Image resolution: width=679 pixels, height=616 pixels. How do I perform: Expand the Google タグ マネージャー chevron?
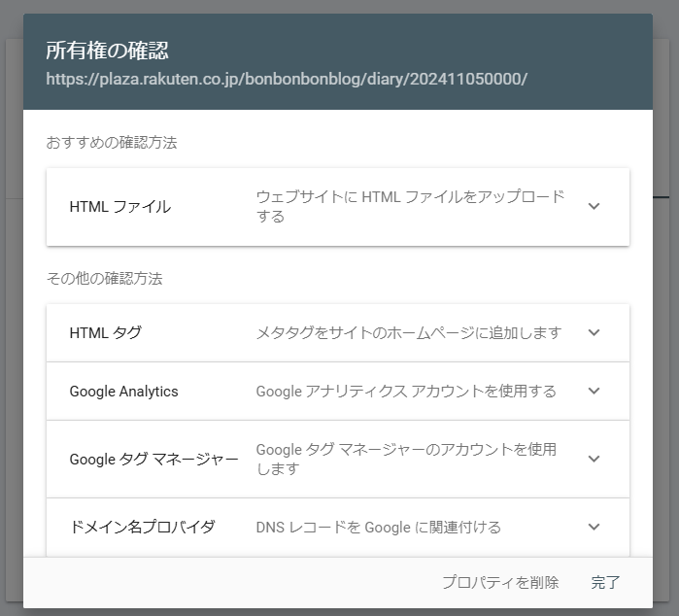(x=594, y=459)
